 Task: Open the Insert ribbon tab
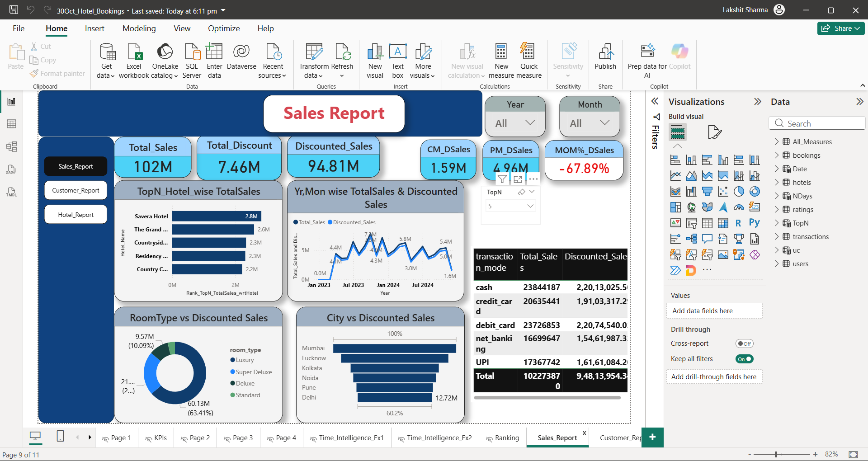94,28
